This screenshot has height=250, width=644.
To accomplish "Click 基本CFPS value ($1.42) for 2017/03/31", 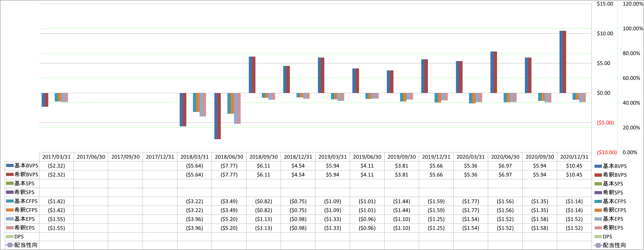I will 56,201.
